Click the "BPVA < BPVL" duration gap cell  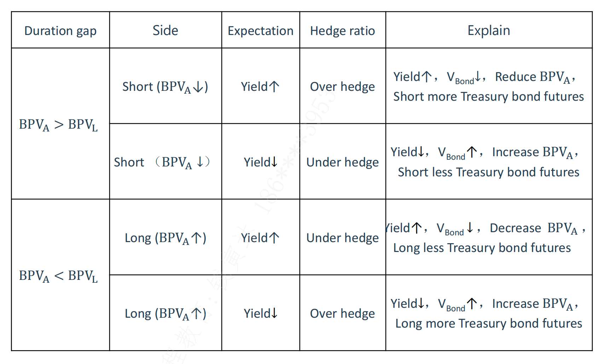pyautogui.click(x=58, y=276)
